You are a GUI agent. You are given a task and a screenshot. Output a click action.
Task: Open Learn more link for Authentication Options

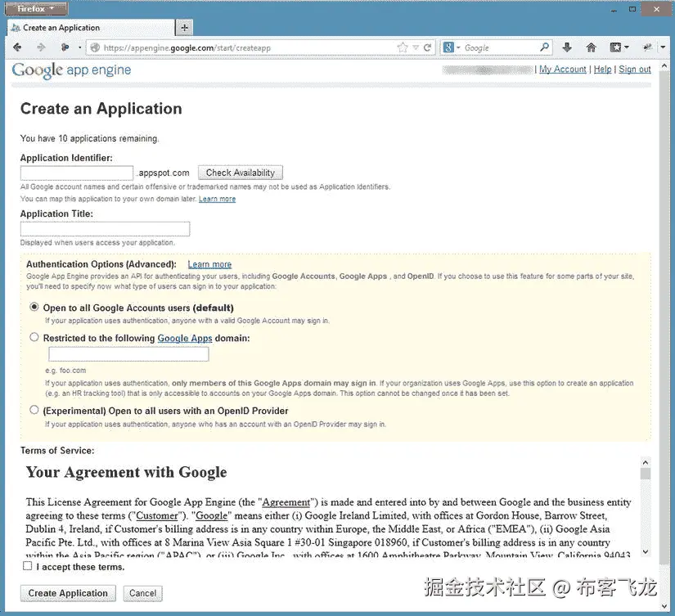(209, 264)
